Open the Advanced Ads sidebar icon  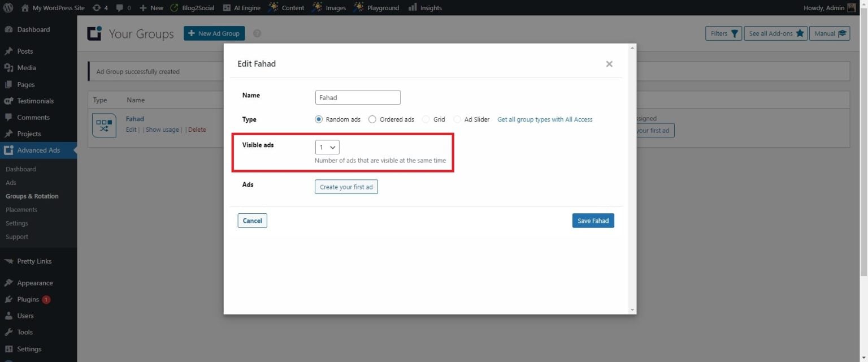[8, 150]
